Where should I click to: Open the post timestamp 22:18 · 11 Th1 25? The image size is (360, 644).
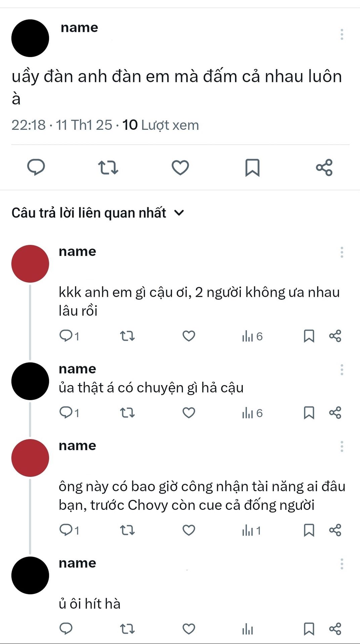point(62,125)
